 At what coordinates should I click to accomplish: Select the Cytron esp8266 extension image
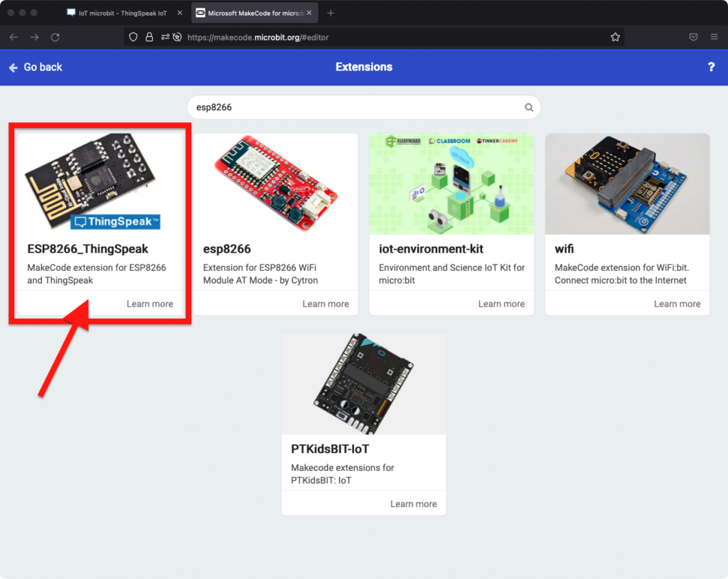276,184
